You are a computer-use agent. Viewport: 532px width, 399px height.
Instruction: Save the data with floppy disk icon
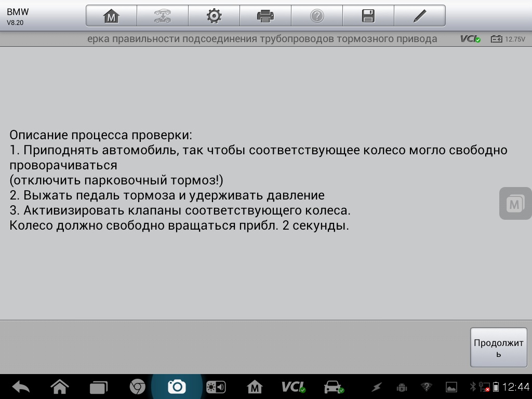coord(368,16)
